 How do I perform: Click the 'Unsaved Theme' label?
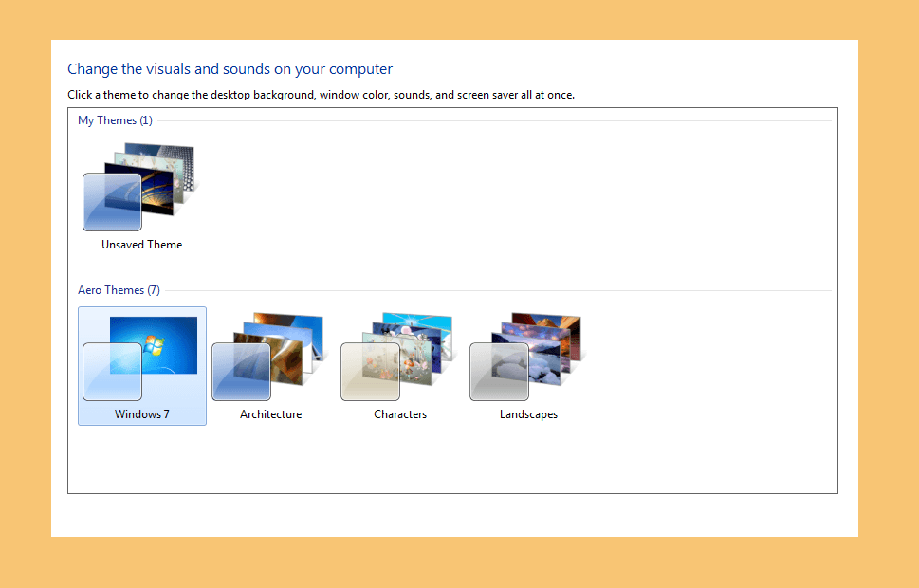pyautogui.click(x=142, y=245)
